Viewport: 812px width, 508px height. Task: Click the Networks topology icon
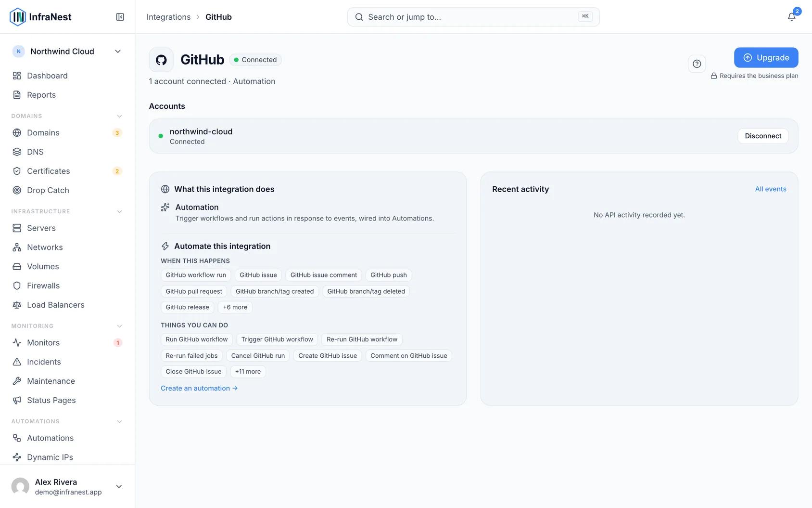17,247
